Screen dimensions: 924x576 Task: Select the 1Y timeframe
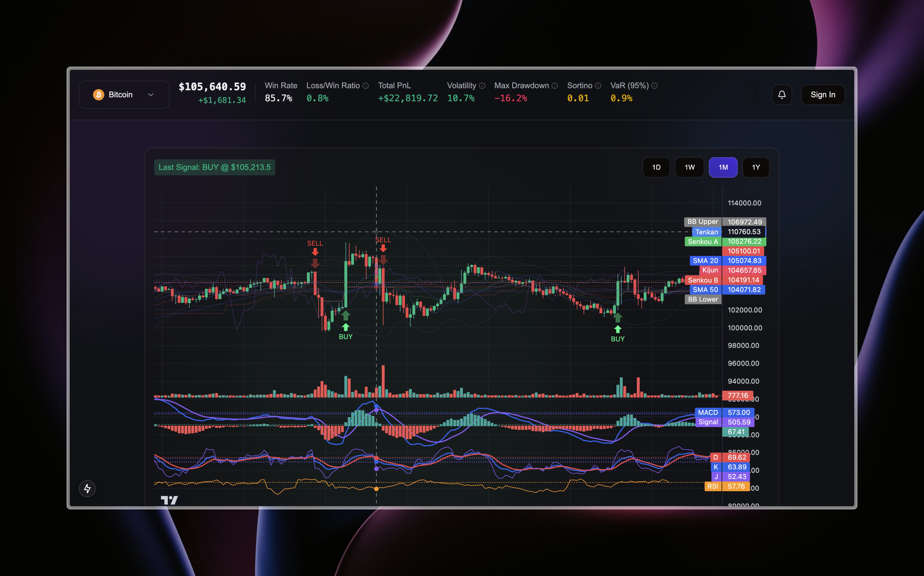point(756,167)
